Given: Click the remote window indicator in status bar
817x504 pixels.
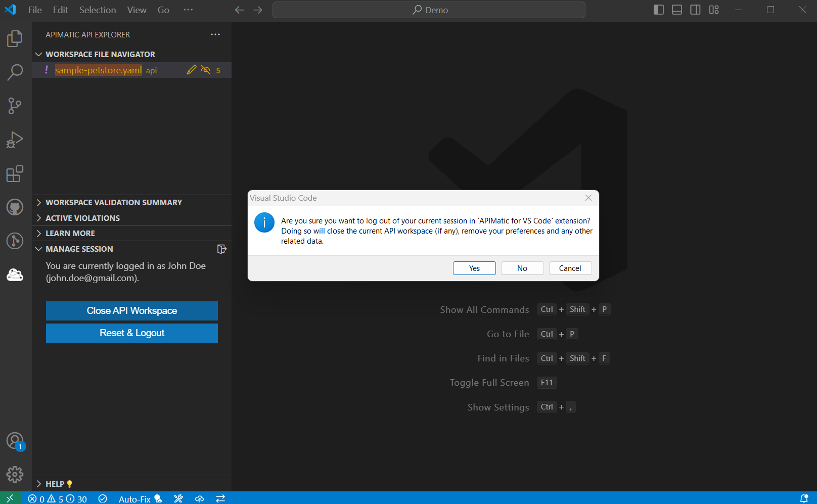Looking at the screenshot, I should pyautogui.click(x=11, y=498).
